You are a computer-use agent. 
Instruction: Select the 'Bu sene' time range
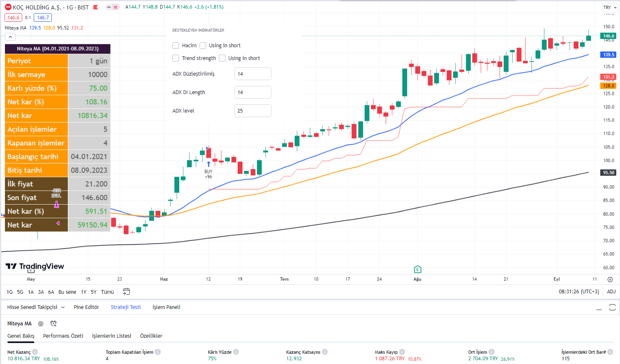(x=67, y=292)
